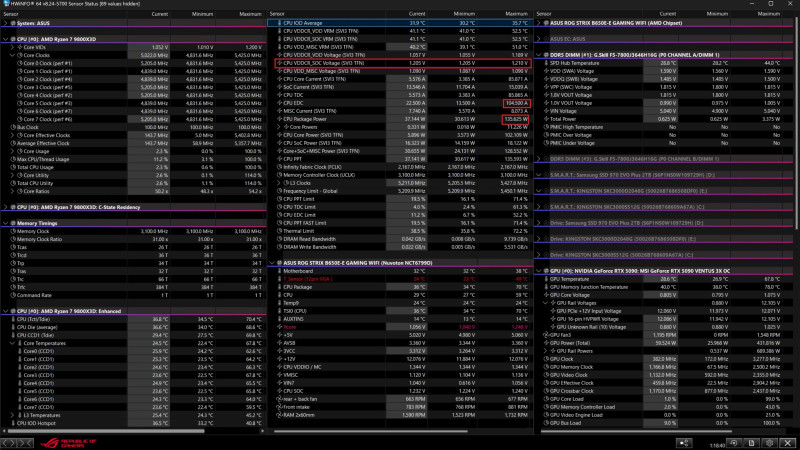
Task: Collapse the CPU [#0] AMD Ryzen 7 9800X3D group
Action: click(x=6, y=39)
